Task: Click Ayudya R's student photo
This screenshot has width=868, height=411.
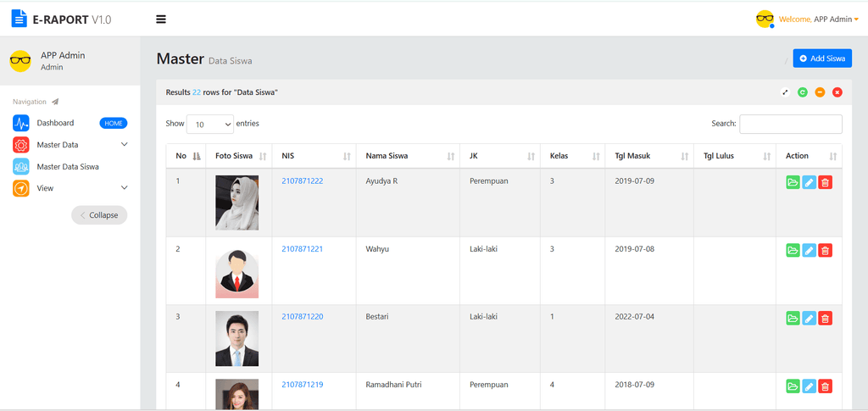Action: (237, 203)
